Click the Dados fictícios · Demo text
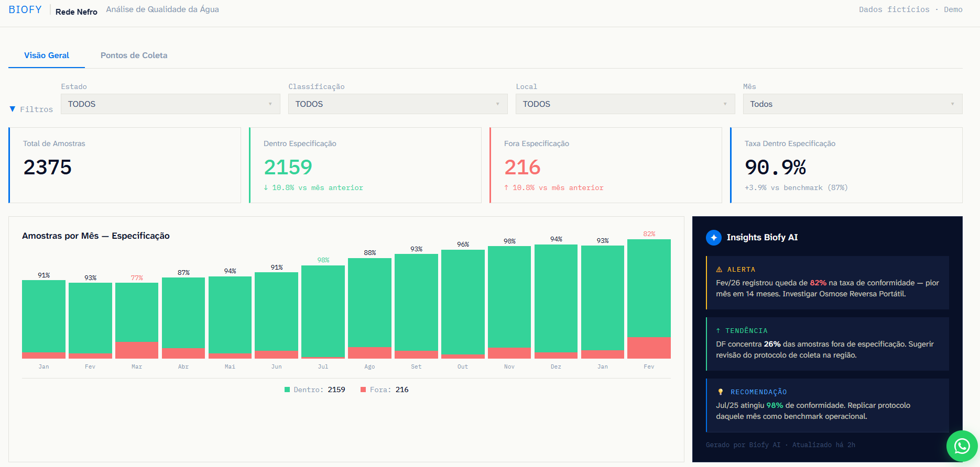 pyautogui.click(x=911, y=9)
